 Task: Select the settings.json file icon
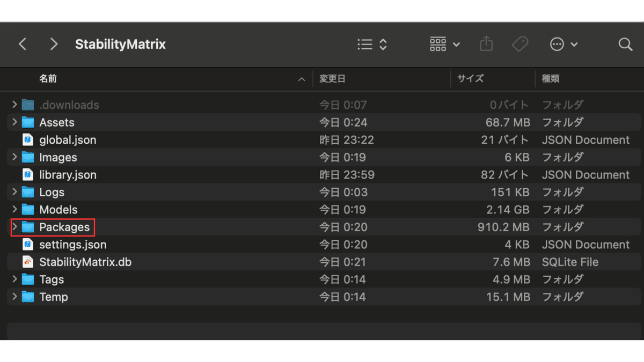(x=28, y=245)
